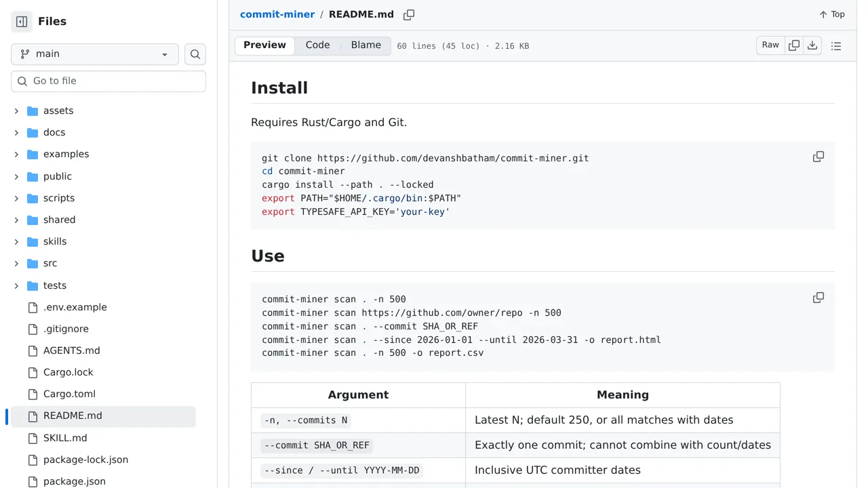The height and width of the screenshot is (488, 868).
Task: Click the .gitignore file icon
Action: [x=33, y=329]
